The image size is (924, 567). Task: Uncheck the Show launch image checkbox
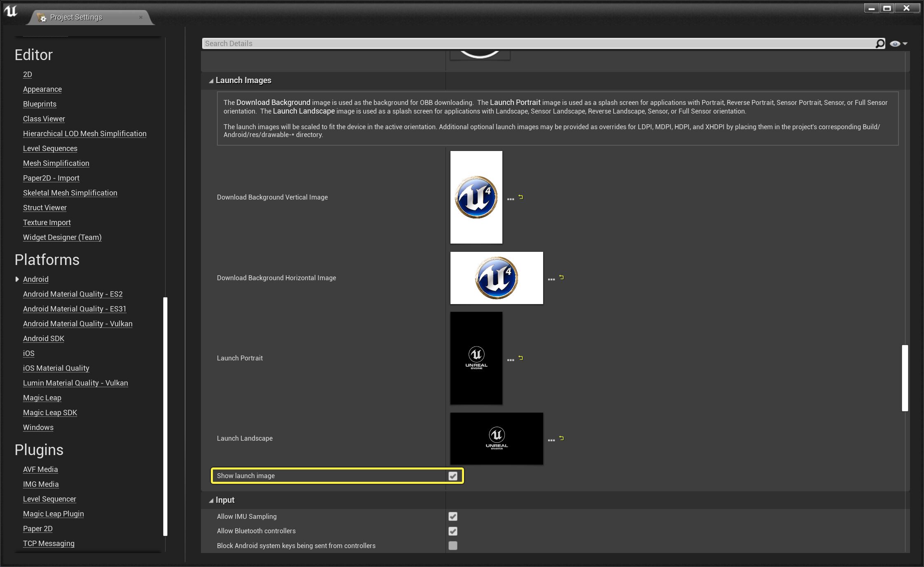point(453,476)
